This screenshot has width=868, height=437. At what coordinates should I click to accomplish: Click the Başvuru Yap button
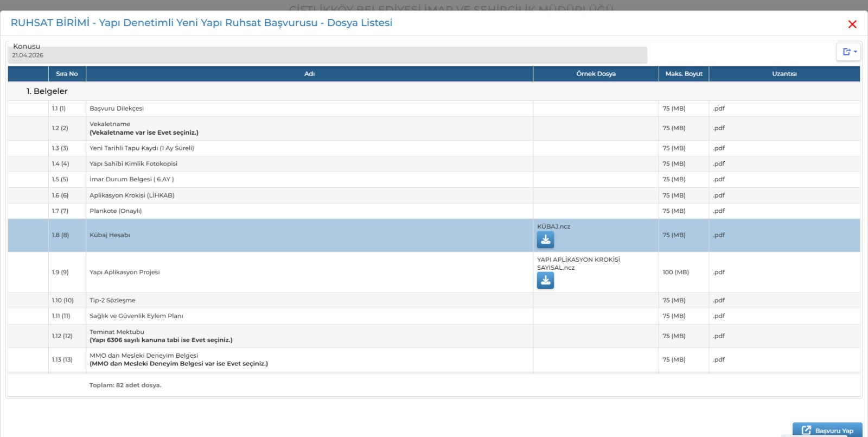[x=827, y=430]
